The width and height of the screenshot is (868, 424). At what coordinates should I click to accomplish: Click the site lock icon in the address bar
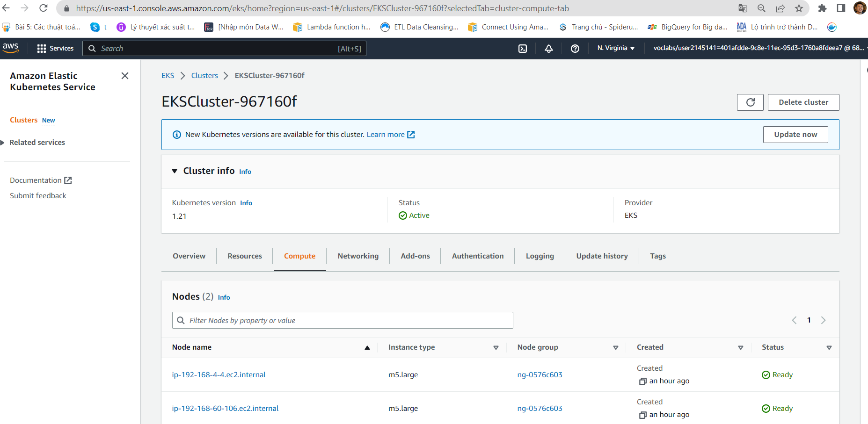click(66, 8)
